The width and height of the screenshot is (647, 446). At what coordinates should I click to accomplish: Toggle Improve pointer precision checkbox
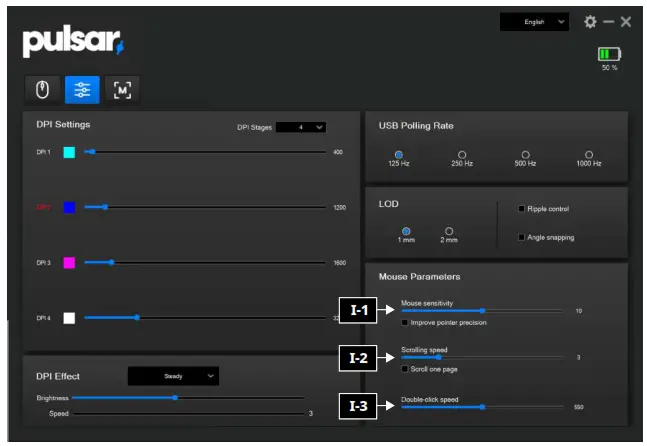405,323
